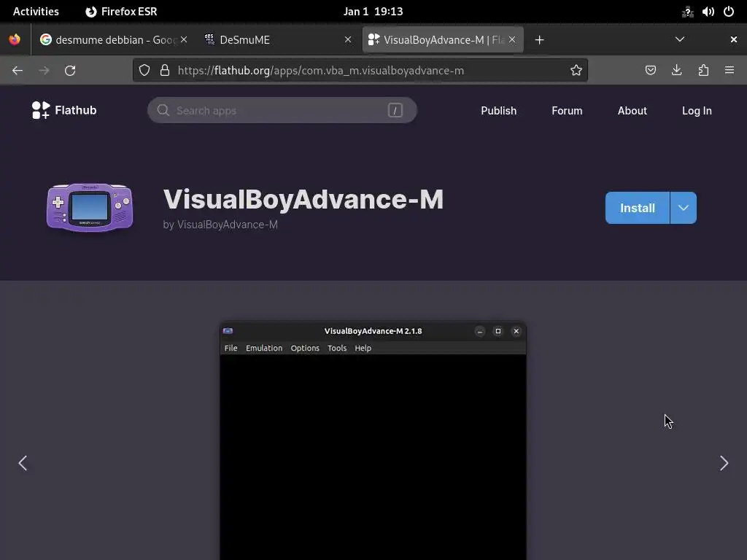Show previous screenshot with left arrow

point(23,463)
